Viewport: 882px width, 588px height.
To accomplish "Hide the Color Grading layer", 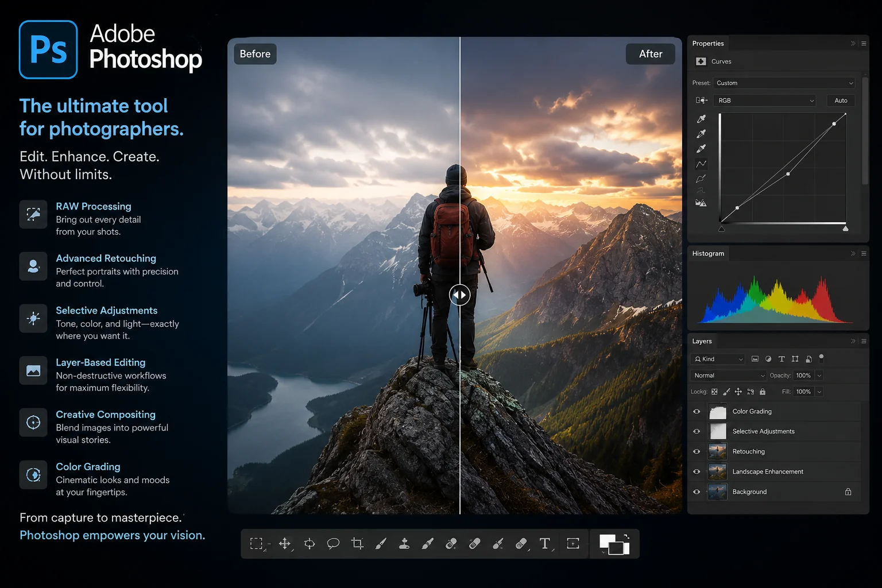I will [x=697, y=412].
